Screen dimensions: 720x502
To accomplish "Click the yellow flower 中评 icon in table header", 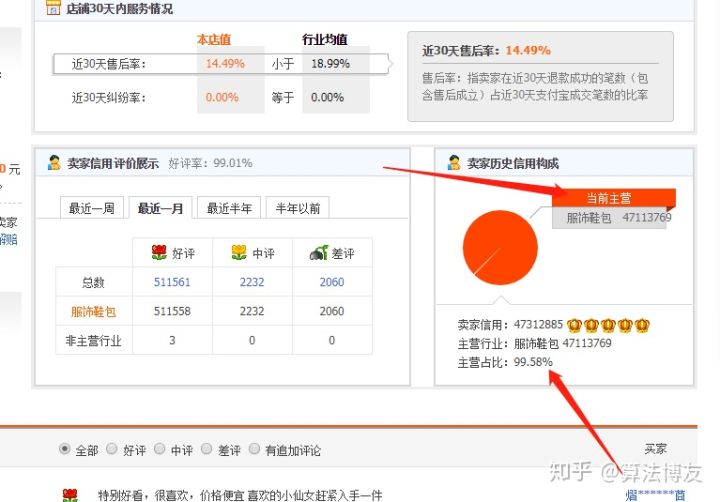I will pyautogui.click(x=238, y=253).
